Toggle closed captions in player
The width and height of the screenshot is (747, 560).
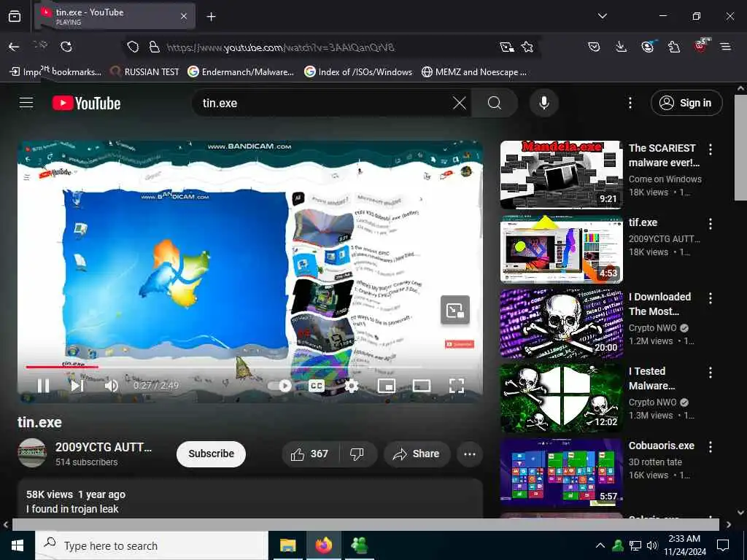coord(317,386)
